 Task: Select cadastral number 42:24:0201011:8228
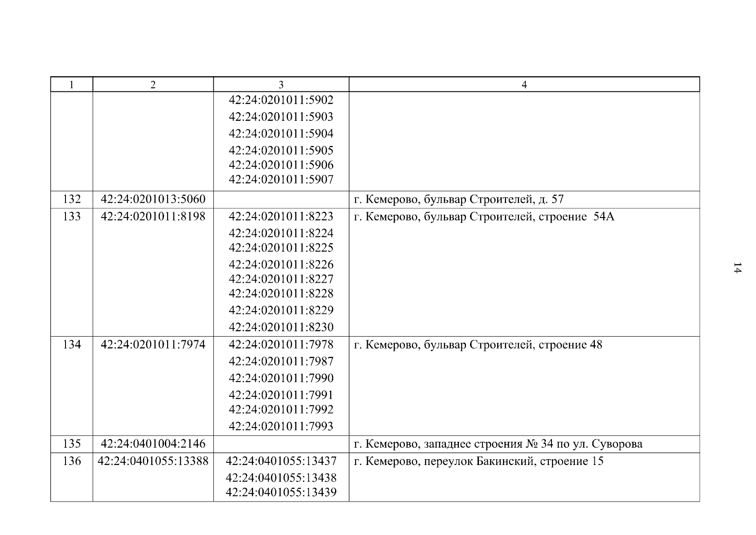281,294
